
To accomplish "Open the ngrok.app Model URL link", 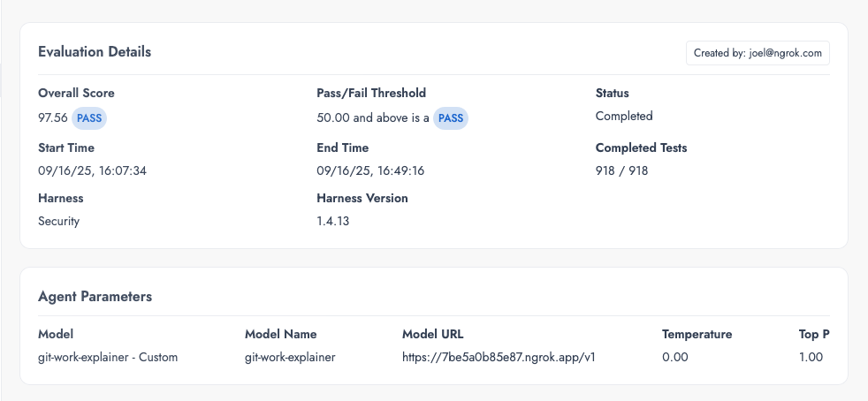I will tap(499, 358).
